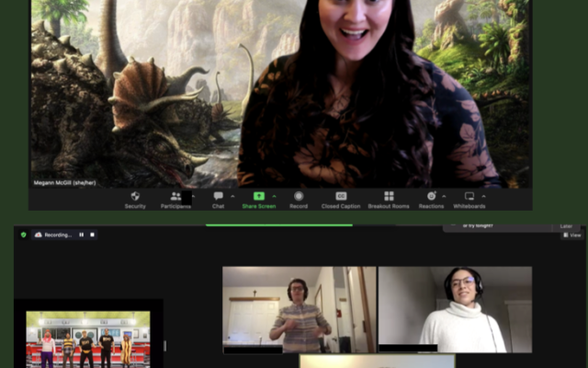The height and width of the screenshot is (368, 588).
Task: Select the diner costume group thumbnail
Action: point(88,339)
